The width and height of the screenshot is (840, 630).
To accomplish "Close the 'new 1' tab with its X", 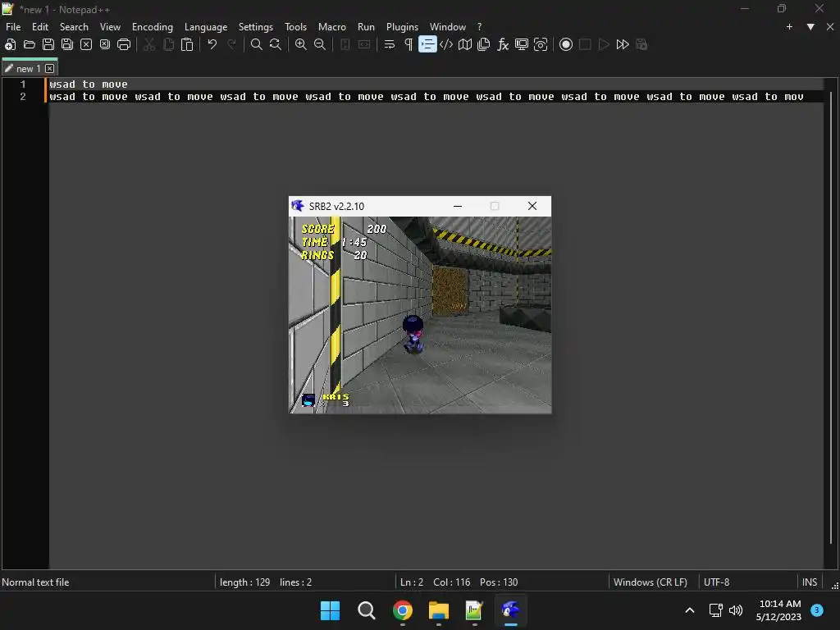I will (50, 69).
